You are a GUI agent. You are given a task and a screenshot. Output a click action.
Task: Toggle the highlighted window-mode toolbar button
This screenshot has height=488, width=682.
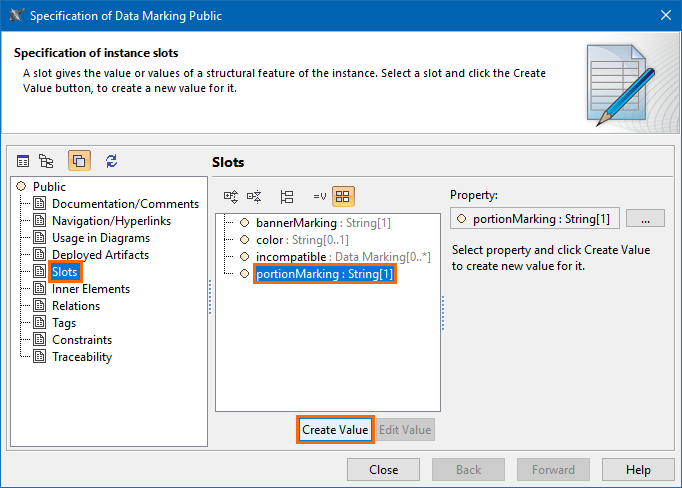point(79,161)
